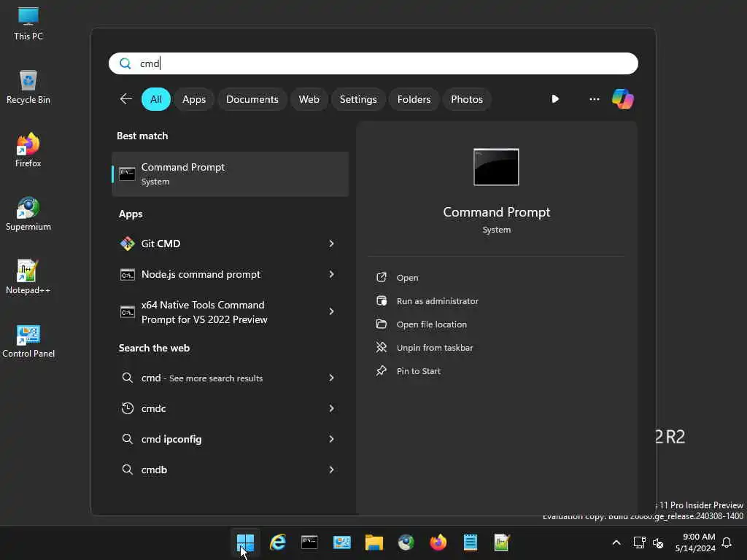Viewport: 747px width, 560px height.
Task: Select the Git CMD app result
Action: (230, 244)
